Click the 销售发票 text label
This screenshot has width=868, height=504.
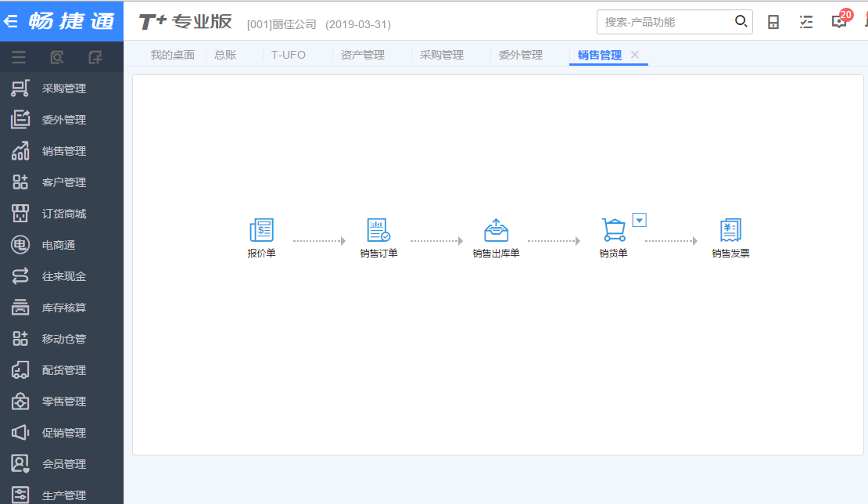pos(730,253)
